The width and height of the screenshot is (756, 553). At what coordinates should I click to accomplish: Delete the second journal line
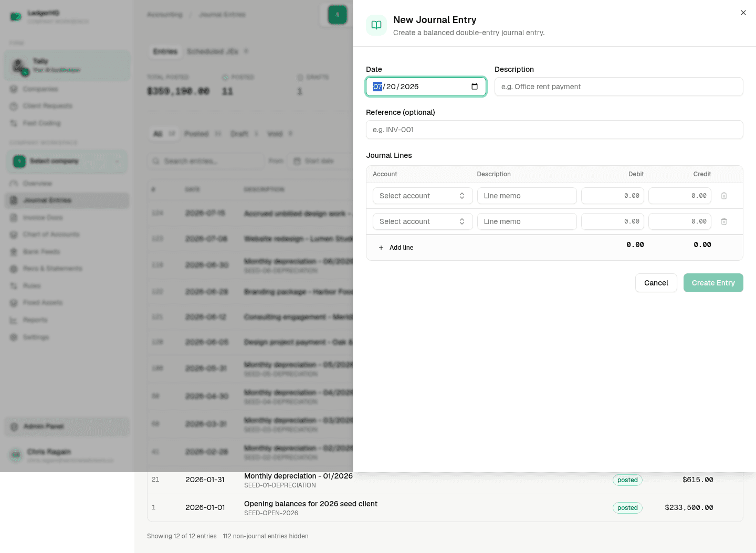click(724, 221)
